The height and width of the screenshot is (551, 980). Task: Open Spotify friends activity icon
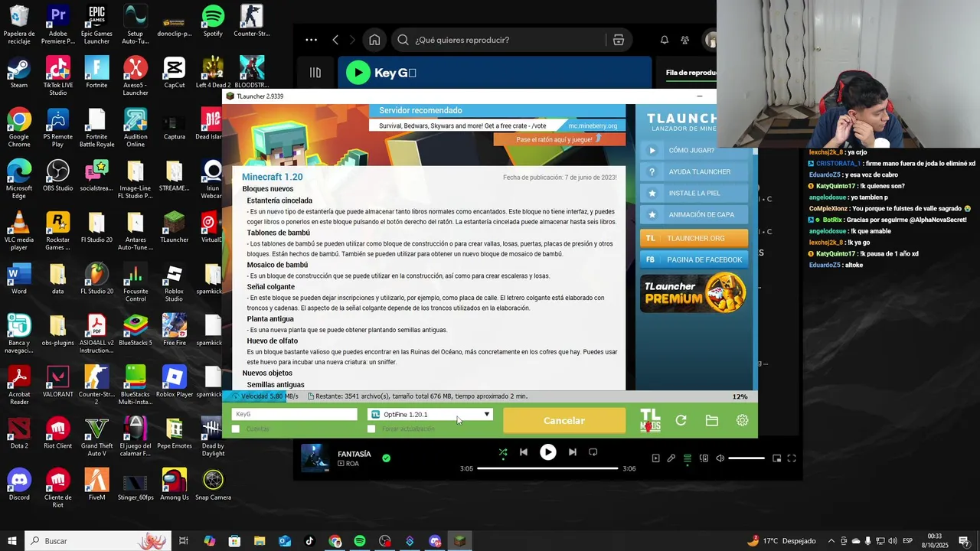point(685,40)
